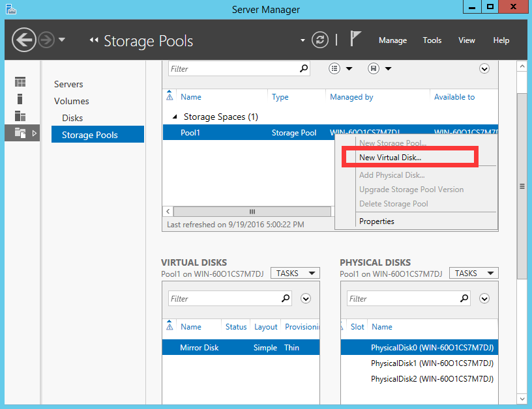Click the refresh icon in header
This screenshot has width=532, height=409.
coord(320,40)
